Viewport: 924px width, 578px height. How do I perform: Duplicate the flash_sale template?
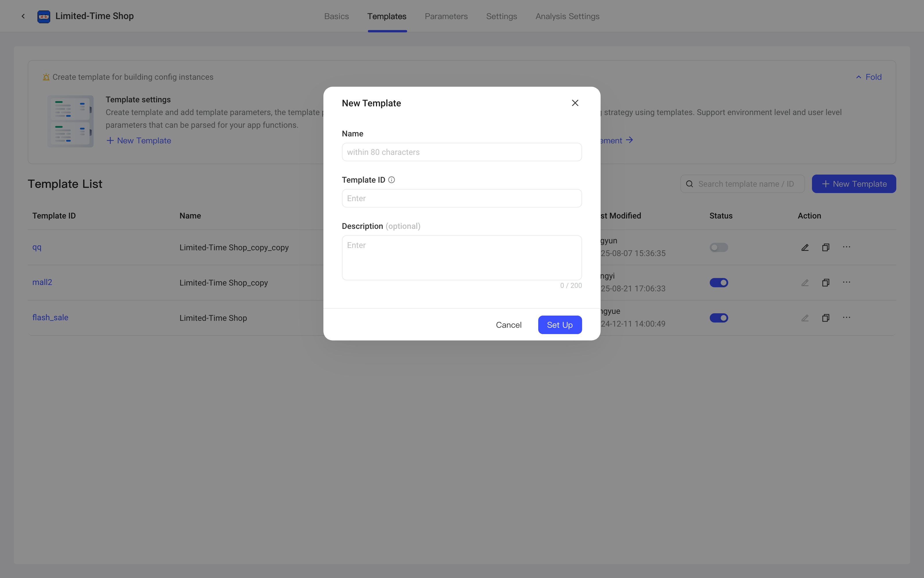pyautogui.click(x=826, y=318)
